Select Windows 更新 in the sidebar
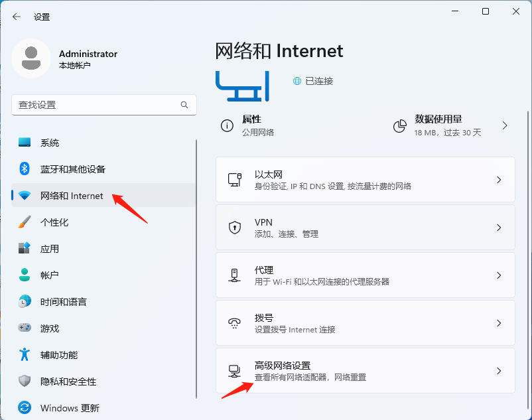The width and height of the screenshot is (532, 420). pos(103,408)
